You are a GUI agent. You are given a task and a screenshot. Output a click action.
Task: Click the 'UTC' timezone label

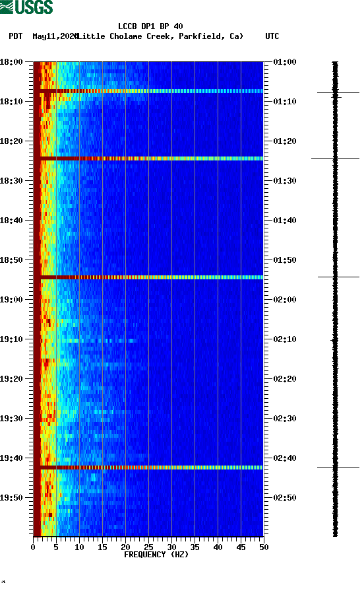(x=272, y=36)
